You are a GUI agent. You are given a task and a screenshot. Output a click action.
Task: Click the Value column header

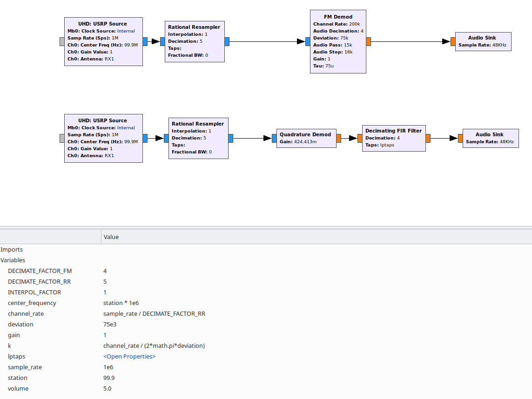coord(111,237)
